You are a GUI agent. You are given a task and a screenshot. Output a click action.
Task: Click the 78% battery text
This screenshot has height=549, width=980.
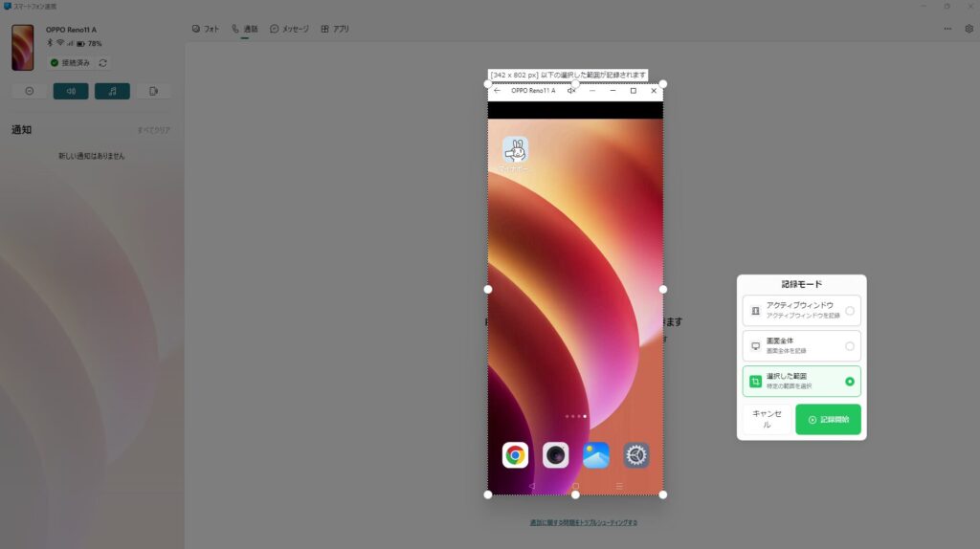pyautogui.click(x=95, y=44)
